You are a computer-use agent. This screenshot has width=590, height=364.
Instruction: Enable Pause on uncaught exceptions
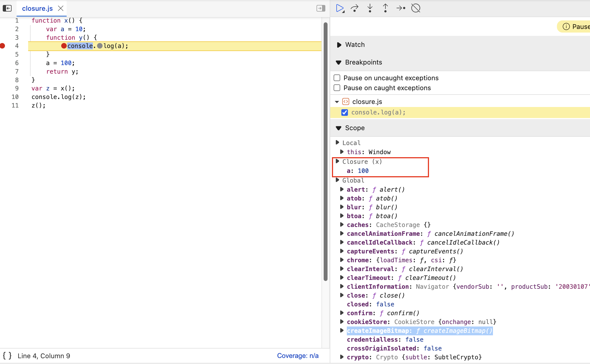click(337, 78)
